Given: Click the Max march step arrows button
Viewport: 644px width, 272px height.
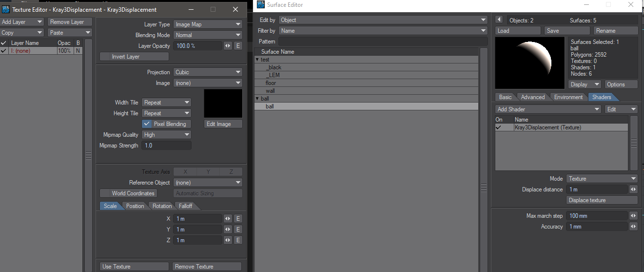Looking at the screenshot, I should tap(633, 216).
